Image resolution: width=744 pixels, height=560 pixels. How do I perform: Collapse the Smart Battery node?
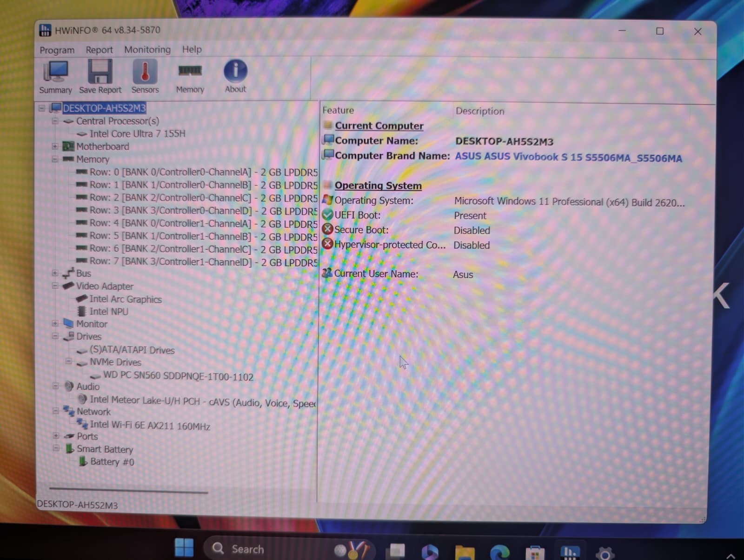point(56,448)
